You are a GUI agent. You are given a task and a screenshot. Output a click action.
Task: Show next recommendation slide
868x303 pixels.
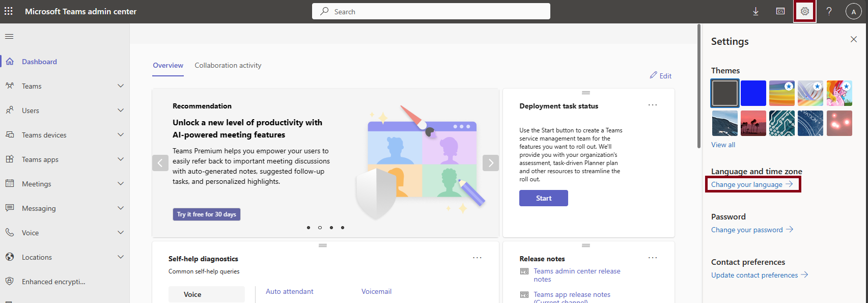click(x=491, y=163)
